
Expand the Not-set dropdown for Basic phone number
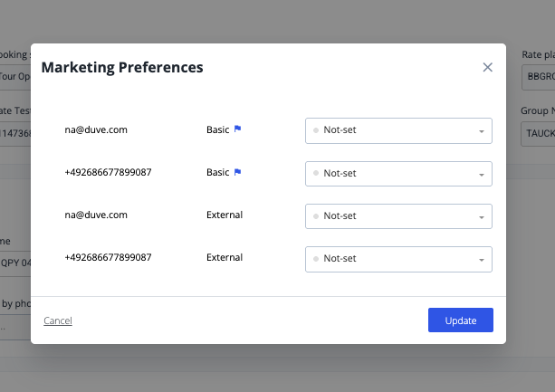pyautogui.click(x=398, y=173)
